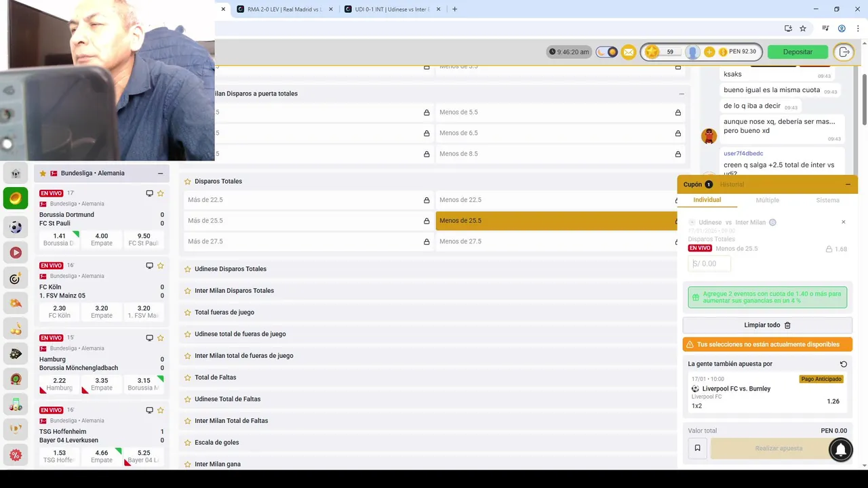Click the stake amount input field
This screenshot has width=868, height=488.
[709, 264]
